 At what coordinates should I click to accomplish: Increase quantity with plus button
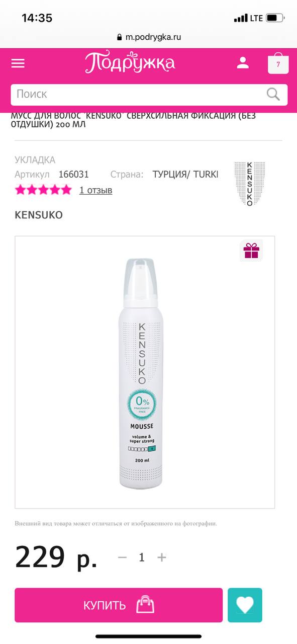(161, 557)
